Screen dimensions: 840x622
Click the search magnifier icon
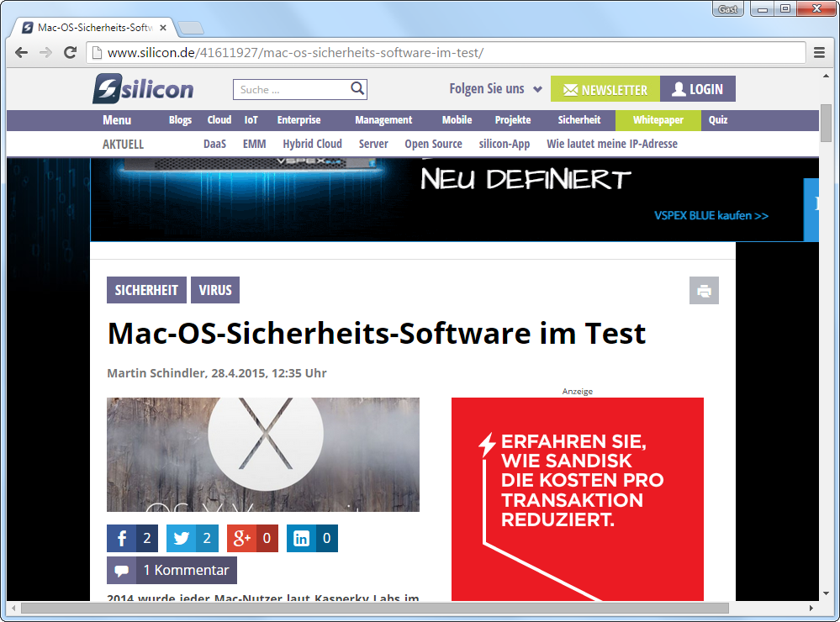tap(357, 89)
